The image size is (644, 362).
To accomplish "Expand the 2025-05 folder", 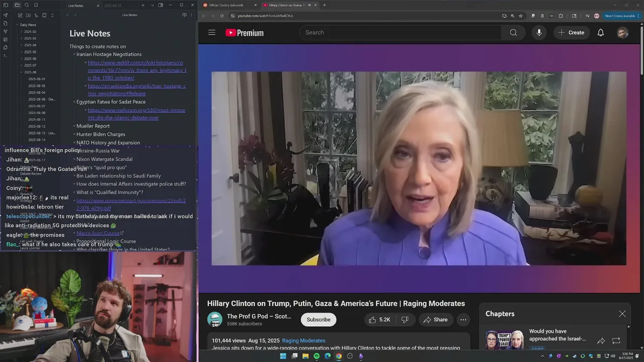I will click(x=30, y=52).
